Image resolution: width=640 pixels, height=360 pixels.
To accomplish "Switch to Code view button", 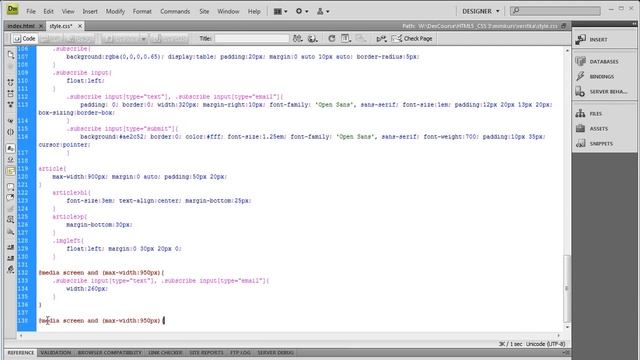I will click(24, 38).
